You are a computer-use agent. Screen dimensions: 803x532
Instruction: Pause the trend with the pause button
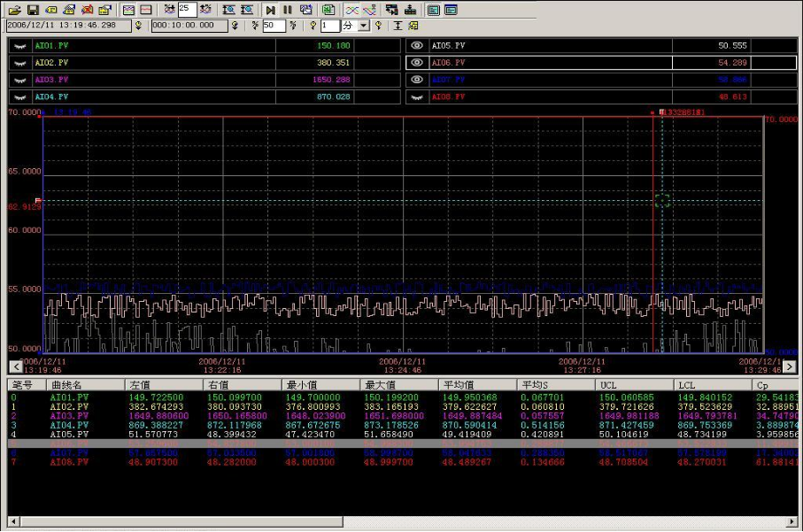click(x=288, y=10)
